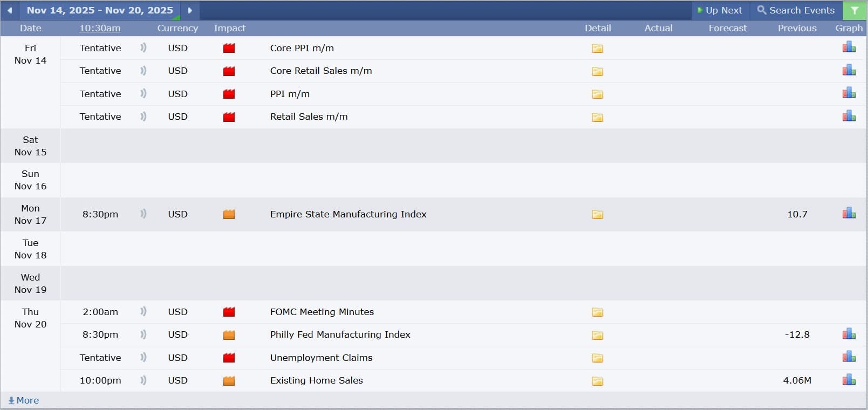Open the Existing Home Sales detail folder
868x410 pixels.
click(597, 381)
